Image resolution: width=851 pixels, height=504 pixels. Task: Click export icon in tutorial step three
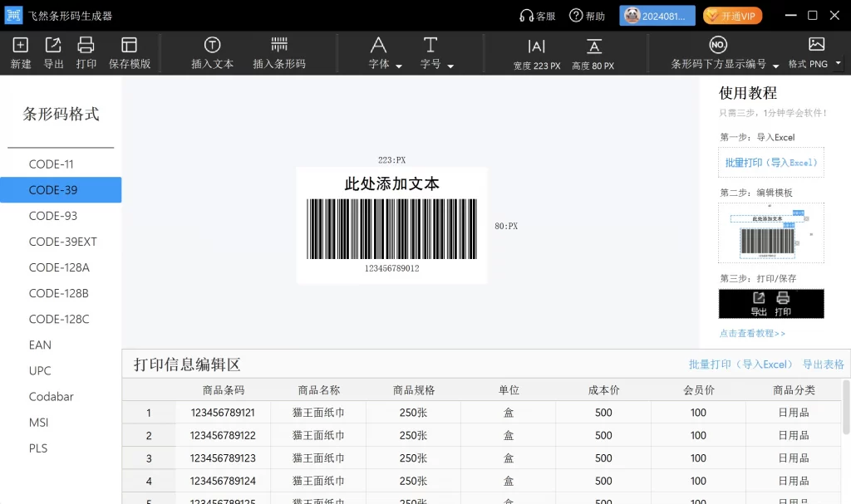[x=759, y=298]
